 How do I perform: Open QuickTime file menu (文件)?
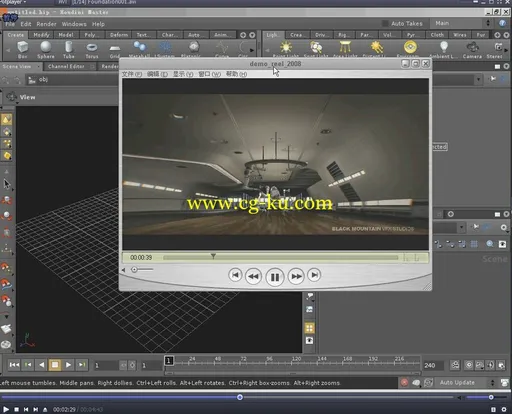131,74
